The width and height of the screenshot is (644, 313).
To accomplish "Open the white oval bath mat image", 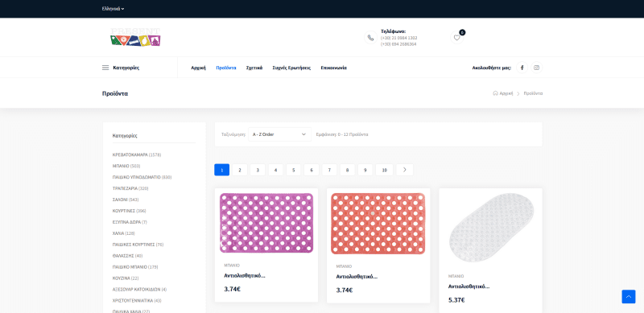I will click(x=491, y=228).
